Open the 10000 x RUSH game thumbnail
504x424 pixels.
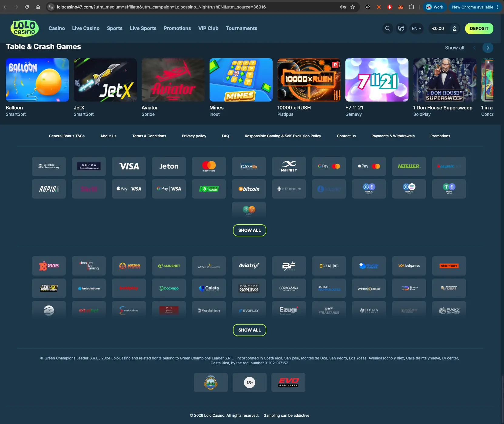pyautogui.click(x=309, y=80)
